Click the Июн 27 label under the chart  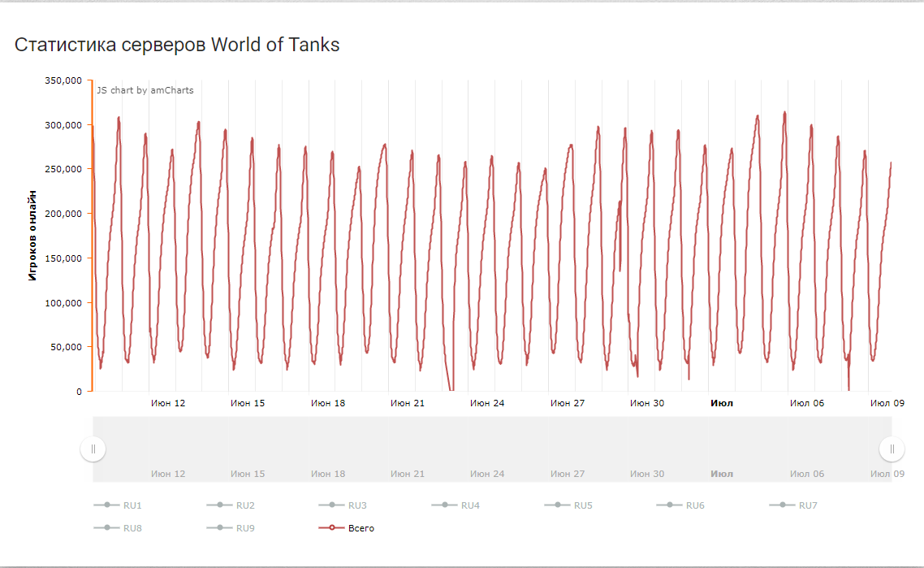pos(568,403)
